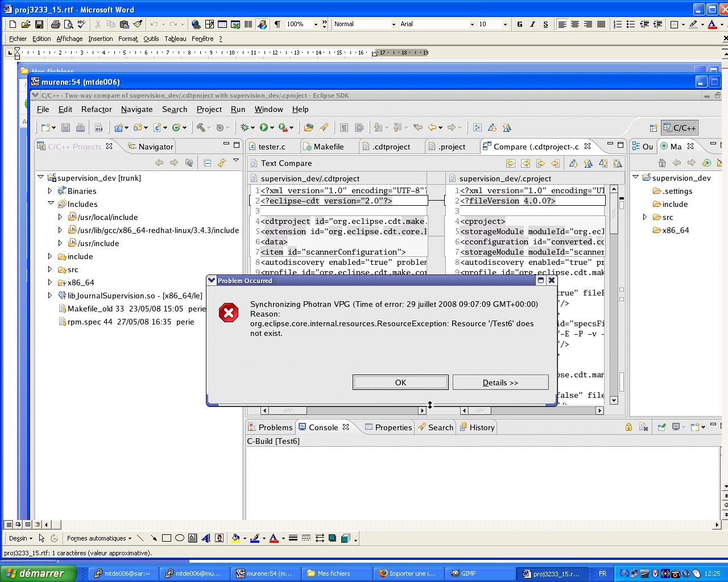The image size is (728, 582).
Task: Toggle Italic formatting in Word
Action: click(532, 24)
